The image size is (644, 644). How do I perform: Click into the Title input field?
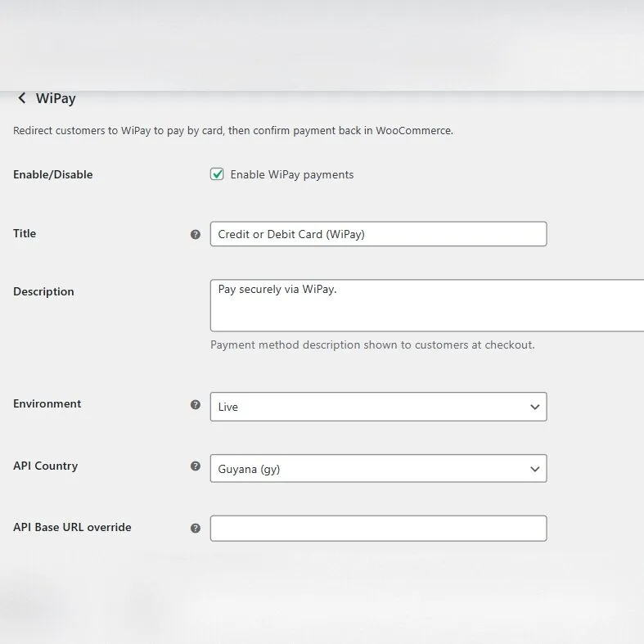pyautogui.click(x=378, y=234)
